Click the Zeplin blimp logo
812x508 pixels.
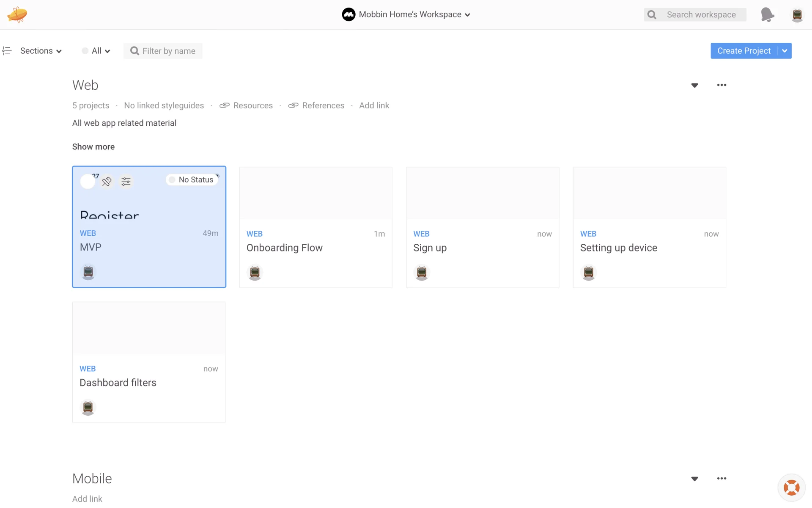(17, 14)
